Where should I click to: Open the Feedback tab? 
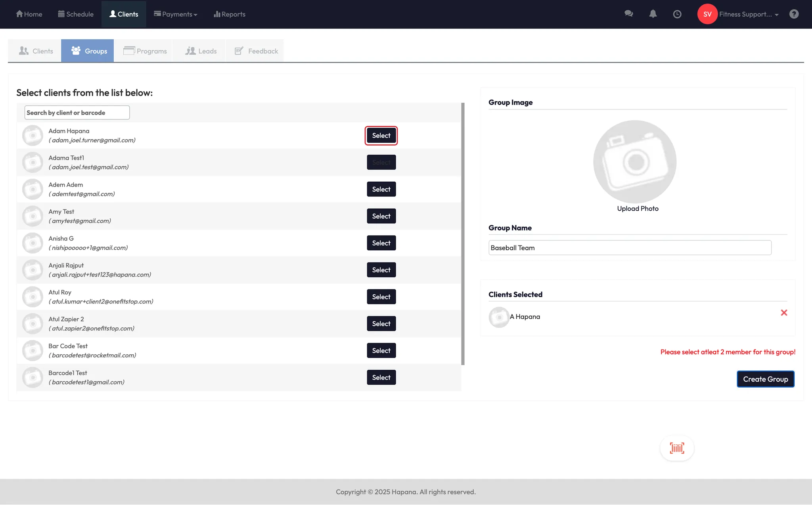click(x=256, y=51)
